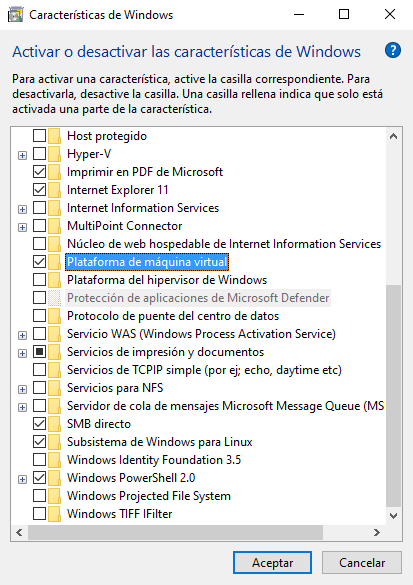Uncheck Plataforma de máquina virtual checkbox
The height and width of the screenshot is (585, 413).
tap(40, 262)
